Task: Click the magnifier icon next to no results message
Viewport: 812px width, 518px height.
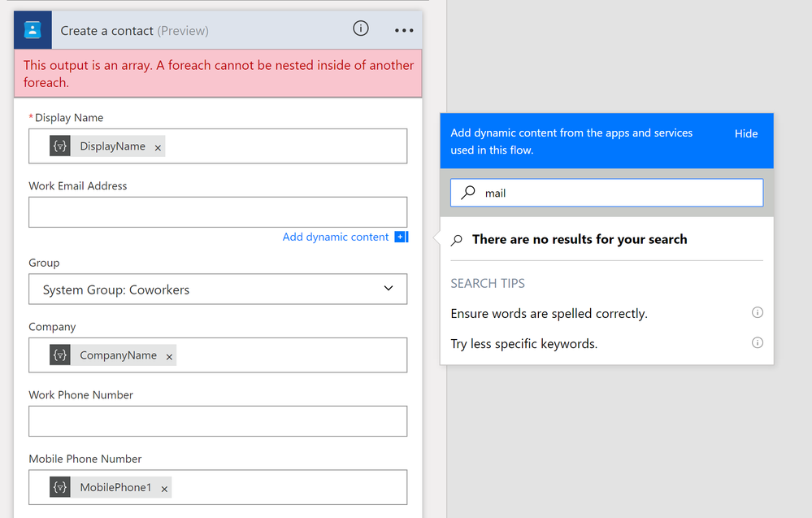Action: coord(456,239)
